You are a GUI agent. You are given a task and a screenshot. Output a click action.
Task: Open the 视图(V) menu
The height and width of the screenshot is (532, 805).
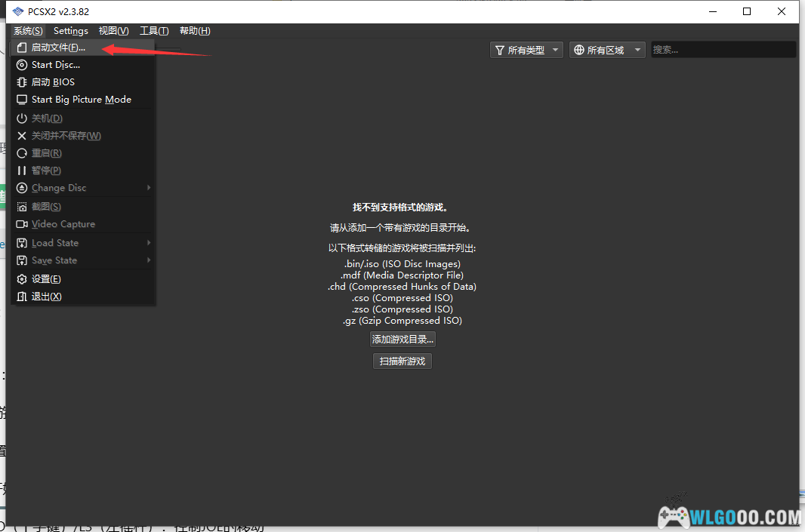[x=114, y=31]
